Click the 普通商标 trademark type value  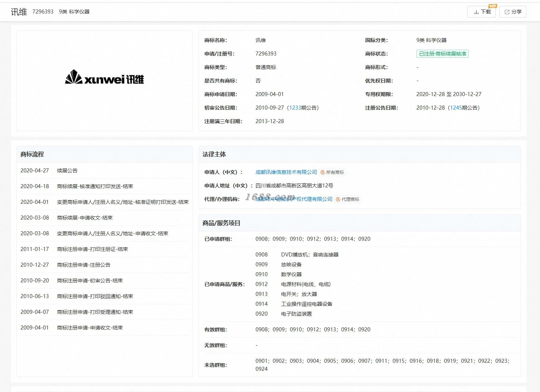(266, 67)
